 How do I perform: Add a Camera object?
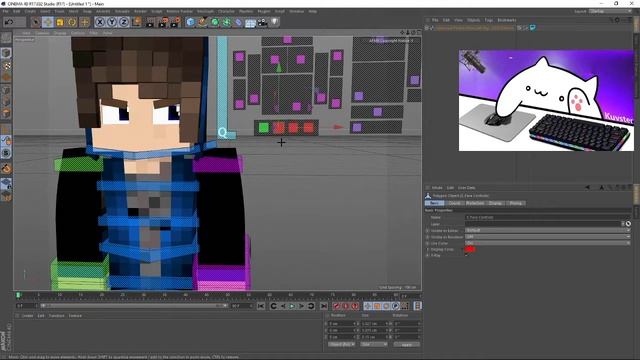pyautogui.click(x=262, y=22)
